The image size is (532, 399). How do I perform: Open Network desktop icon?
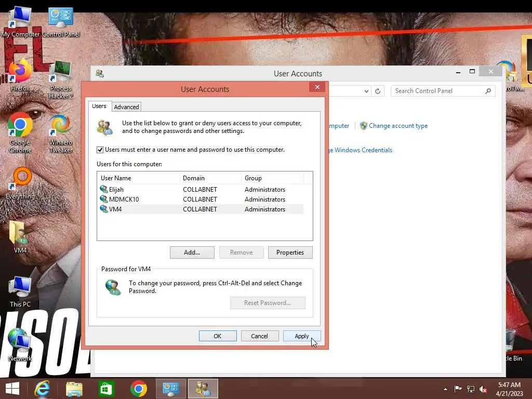20,345
